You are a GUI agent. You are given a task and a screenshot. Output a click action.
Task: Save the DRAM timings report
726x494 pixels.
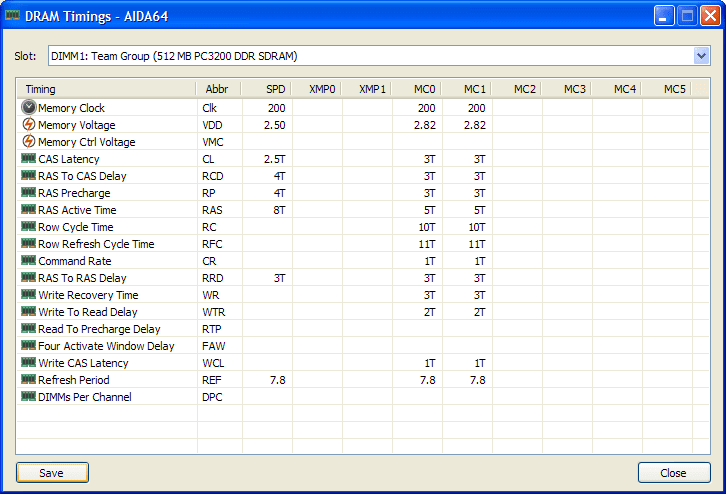click(52, 473)
